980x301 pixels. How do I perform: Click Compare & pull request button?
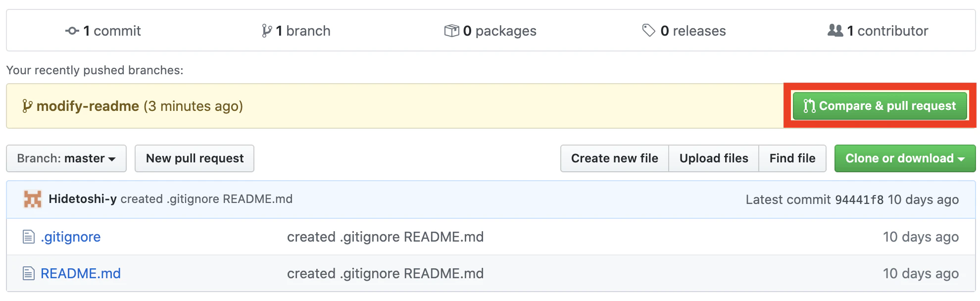(880, 106)
